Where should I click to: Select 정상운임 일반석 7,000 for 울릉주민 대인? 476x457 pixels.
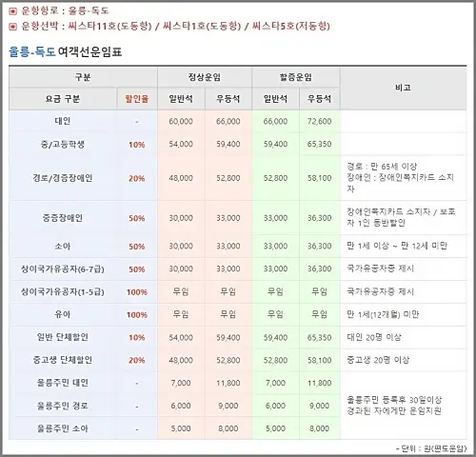pos(181,383)
